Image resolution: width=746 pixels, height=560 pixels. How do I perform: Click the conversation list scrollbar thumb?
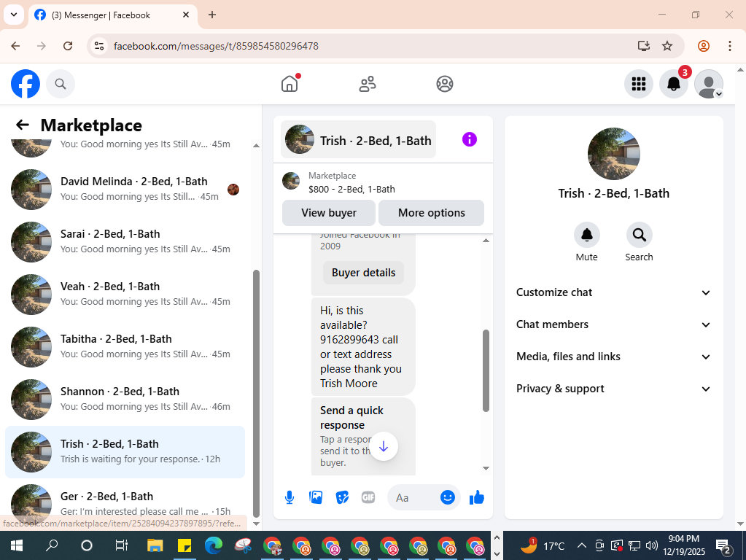click(x=256, y=394)
